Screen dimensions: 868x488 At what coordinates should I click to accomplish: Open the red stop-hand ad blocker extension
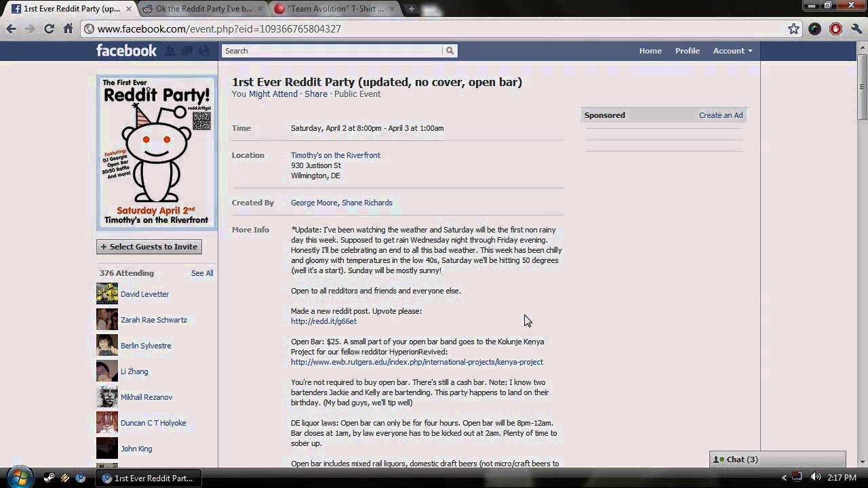click(x=835, y=28)
